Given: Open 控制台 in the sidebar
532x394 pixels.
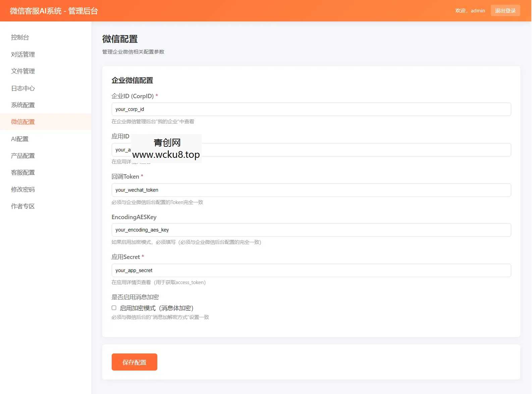Looking at the screenshot, I should click(46, 37).
